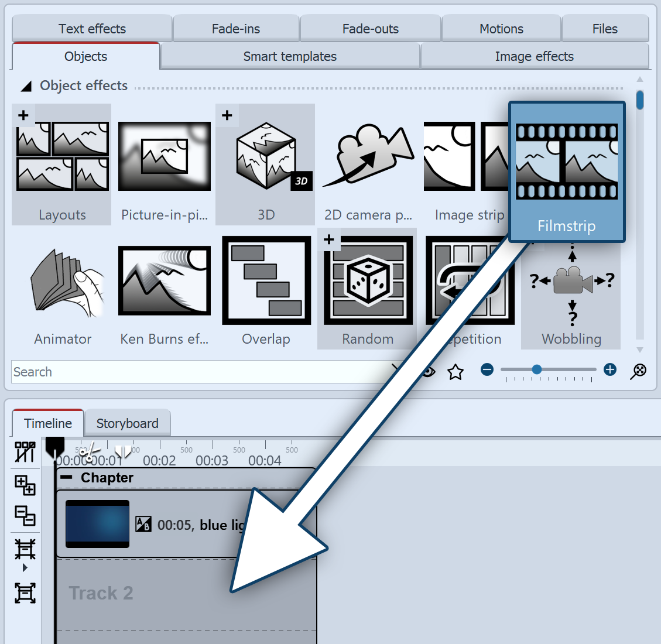Open the Image effects tab

(x=535, y=56)
